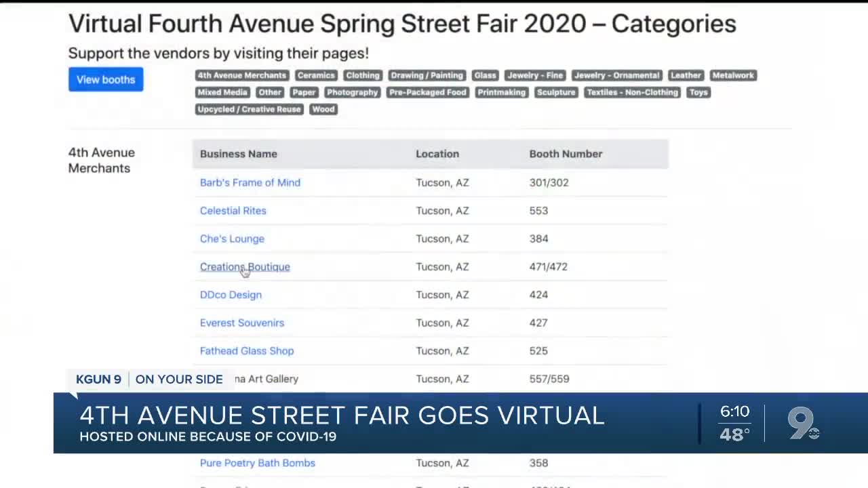Open the Photography category tag
The width and height of the screenshot is (868, 488).
click(x=353, y=92)
